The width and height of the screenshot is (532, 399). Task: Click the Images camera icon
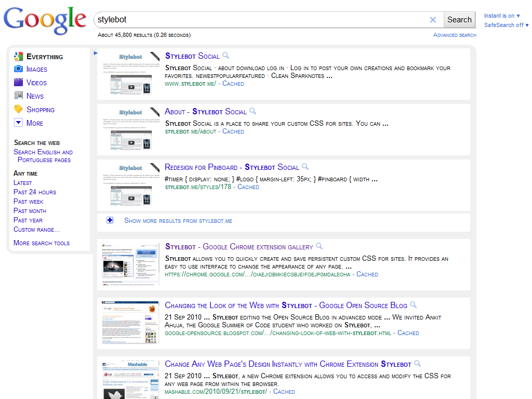(18, 69)
